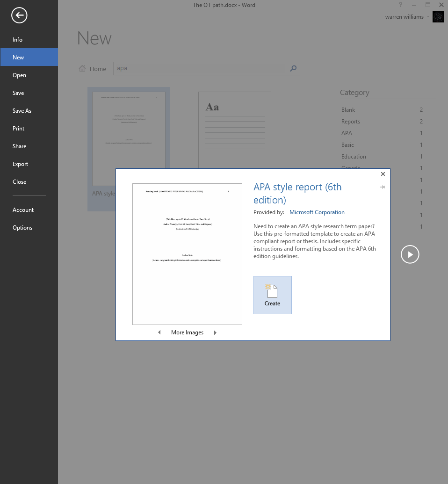Open Microsoft Corporation provider link
Image resolution: width=448 pixels, height=484 pixels.
tap(317, 212)
